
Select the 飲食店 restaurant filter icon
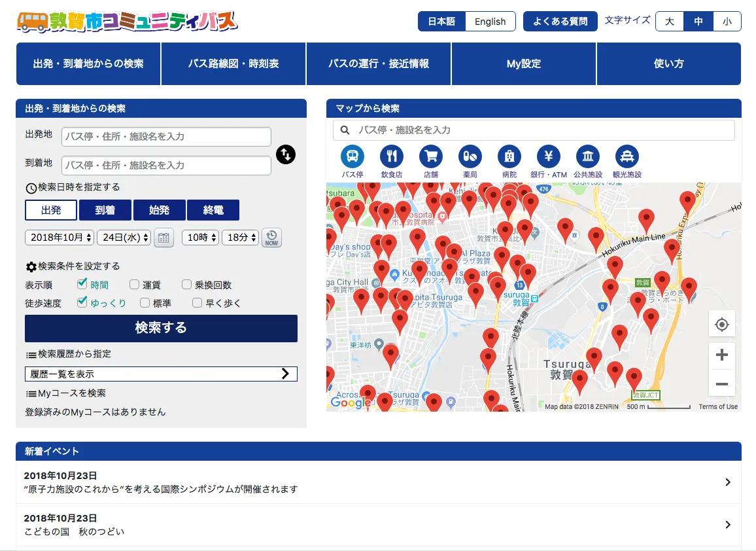tap(392, 157)
